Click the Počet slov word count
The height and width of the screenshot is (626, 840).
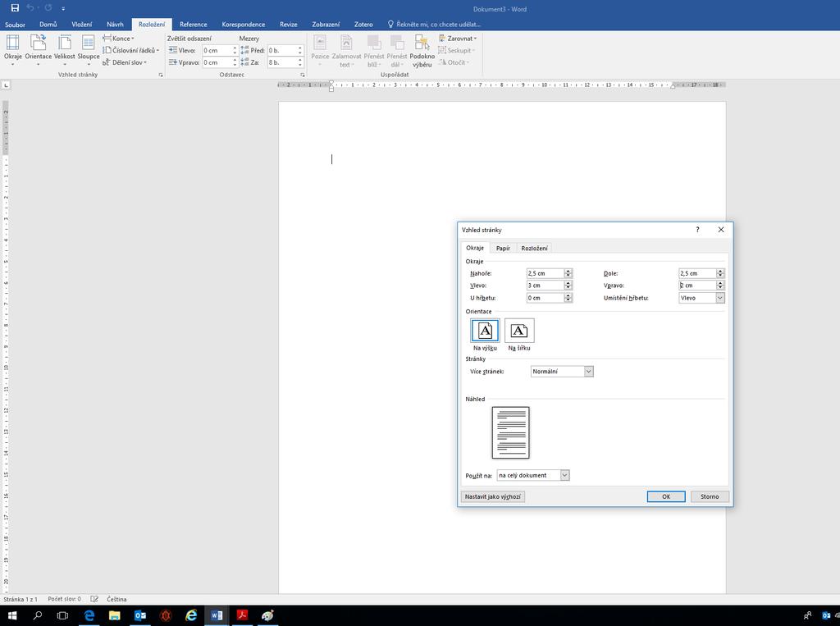tap(64, 599)
